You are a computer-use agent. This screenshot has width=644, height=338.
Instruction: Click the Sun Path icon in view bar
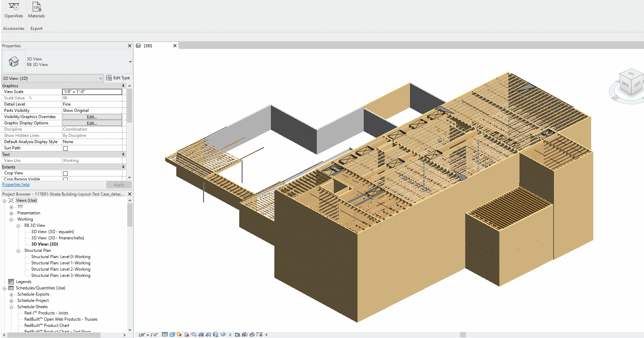[x=179, y=335]
